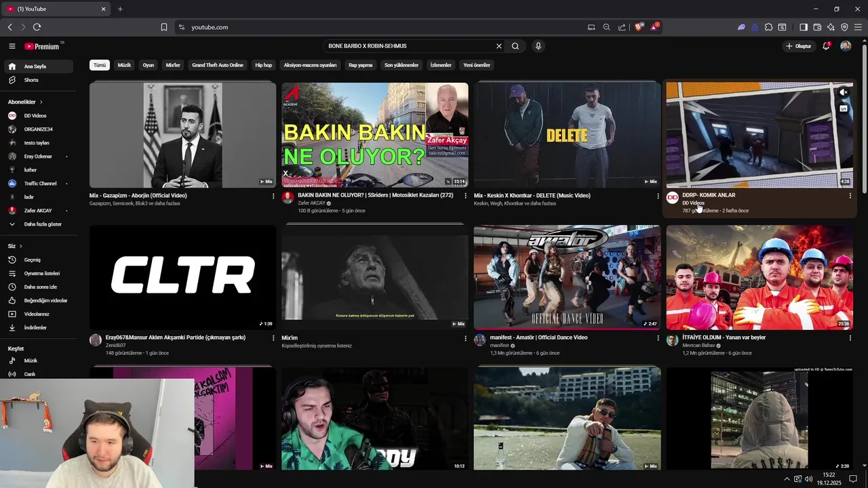This screenshot has width=868, height=488.
Task: Expand the Abonelikler section arrow
Action: [x=41, y=102]
